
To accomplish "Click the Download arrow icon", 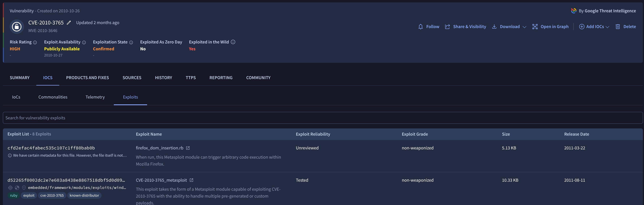I will click(x=494, y=27).
